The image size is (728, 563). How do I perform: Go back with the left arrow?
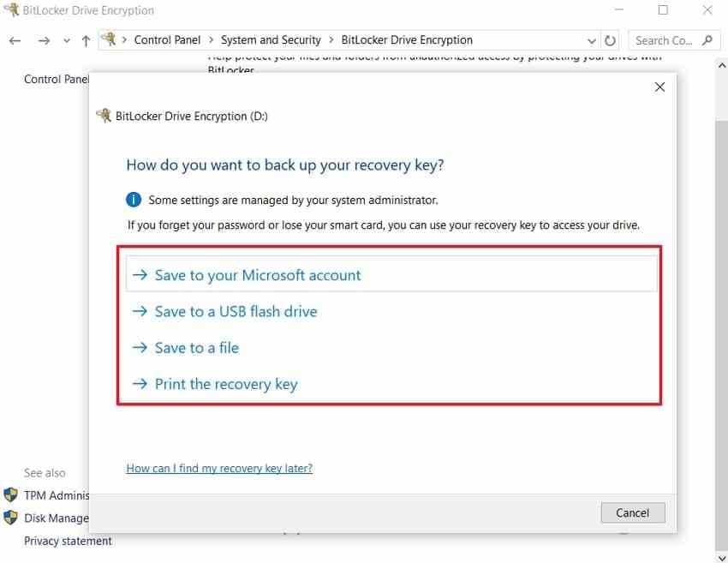[x=15, y=41]
